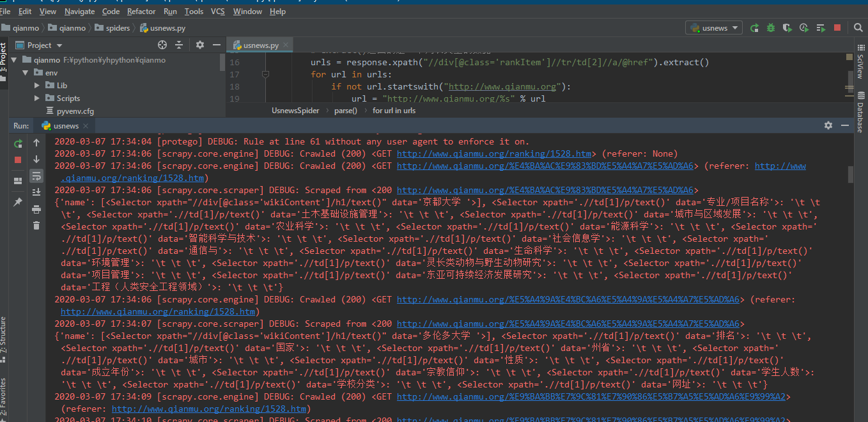Collapse the env folder
This screenshot has height=422, width=868.
click(x=26, y=73)
